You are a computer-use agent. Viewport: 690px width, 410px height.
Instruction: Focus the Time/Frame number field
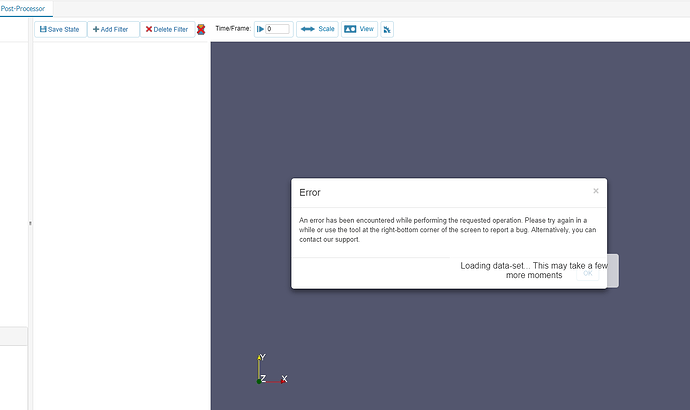[277, 29]
